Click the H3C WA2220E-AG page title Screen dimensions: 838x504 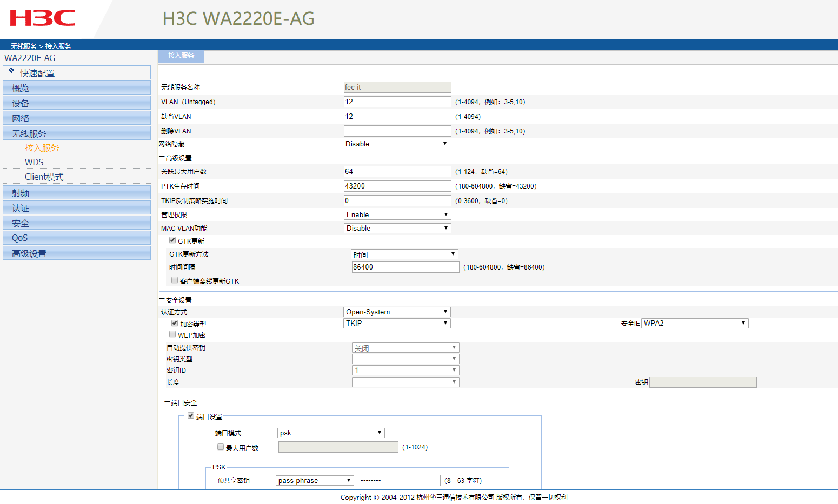click(238, 18)
